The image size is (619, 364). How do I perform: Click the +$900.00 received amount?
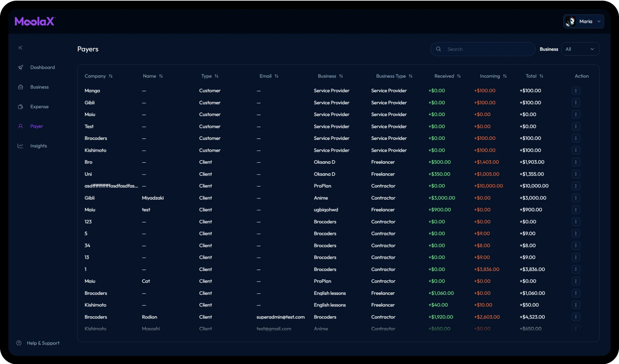tap(440, 210)
